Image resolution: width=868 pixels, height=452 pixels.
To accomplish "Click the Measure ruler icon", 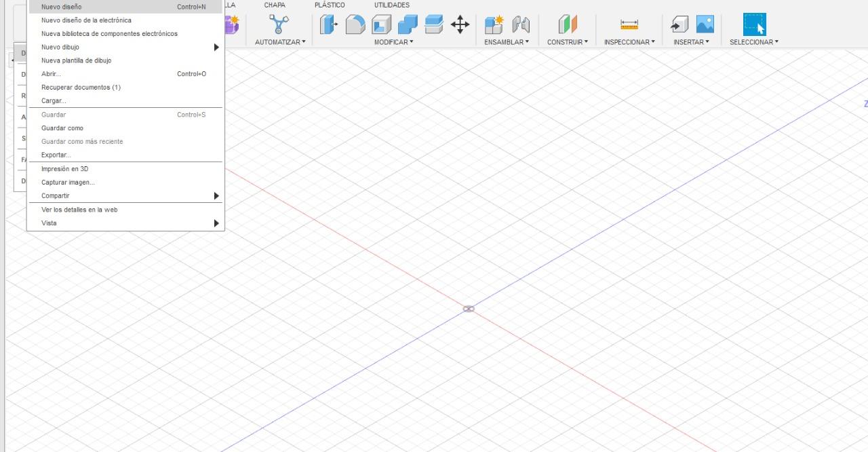I will 629,25.
